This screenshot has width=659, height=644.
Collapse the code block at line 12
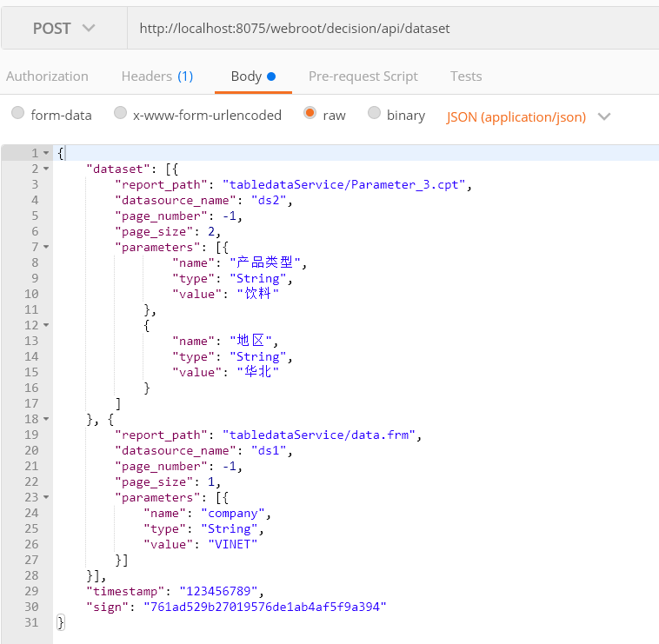pyautogui.click(x=46, y=325)
